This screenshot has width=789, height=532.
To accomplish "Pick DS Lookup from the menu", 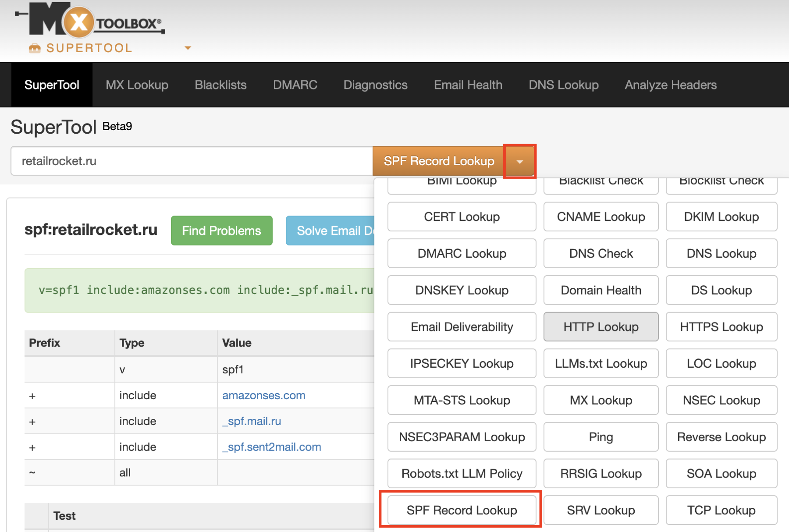I will 721,290.
